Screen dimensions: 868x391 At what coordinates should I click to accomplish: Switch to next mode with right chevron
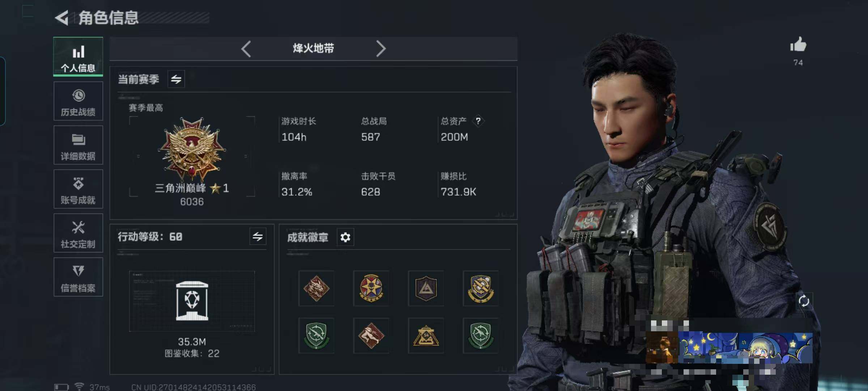tap(381, 49)
